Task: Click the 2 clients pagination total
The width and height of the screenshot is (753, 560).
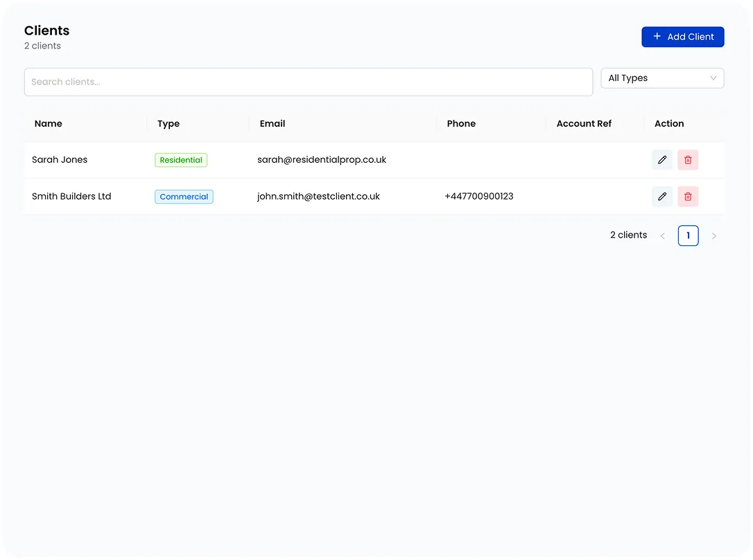Action: pyautogui.click(x=629, y=235)
